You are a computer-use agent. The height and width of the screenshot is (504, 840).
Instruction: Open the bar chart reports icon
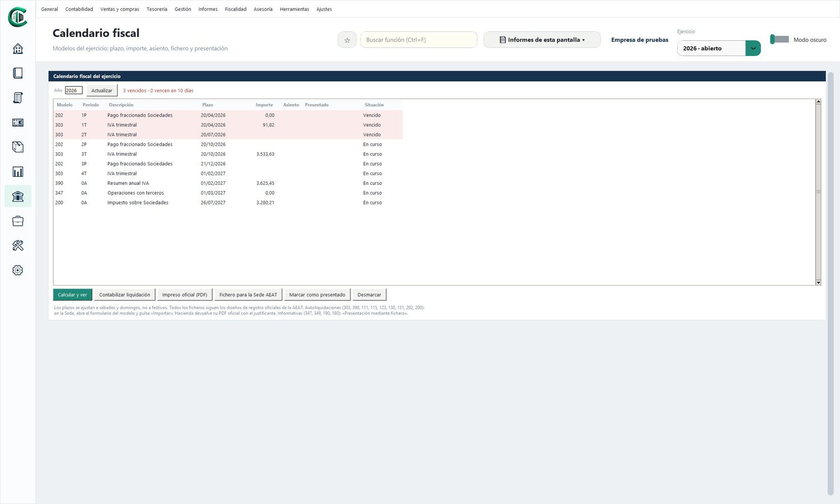(18, 172)
